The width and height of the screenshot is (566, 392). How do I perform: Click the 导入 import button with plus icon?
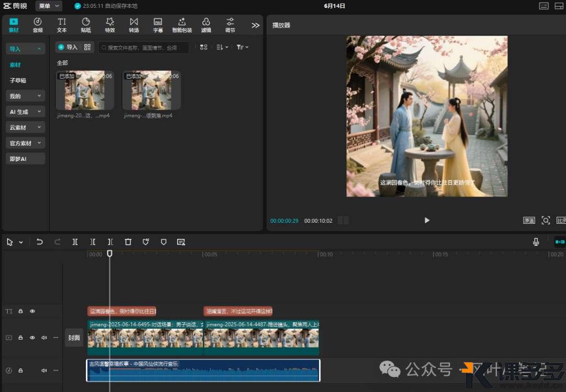pos(68,47)
